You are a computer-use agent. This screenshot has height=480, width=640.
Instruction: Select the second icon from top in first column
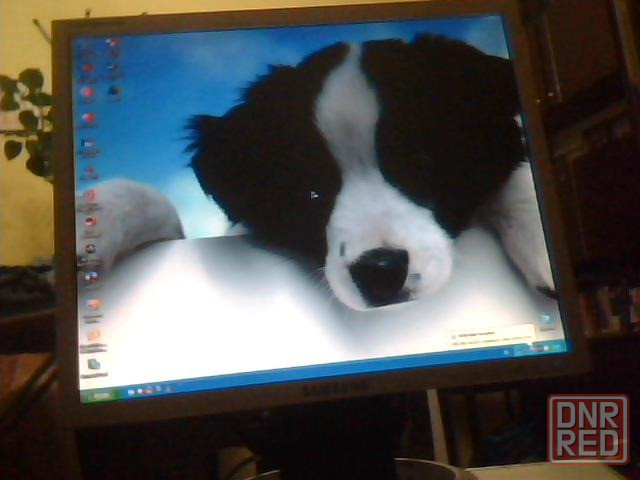[x=86, y=69]
